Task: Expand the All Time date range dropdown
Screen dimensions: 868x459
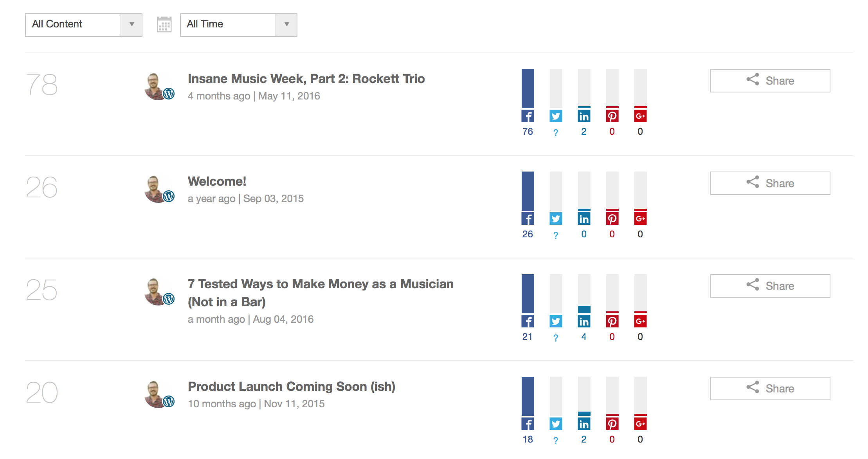Action: click(238, 25)
